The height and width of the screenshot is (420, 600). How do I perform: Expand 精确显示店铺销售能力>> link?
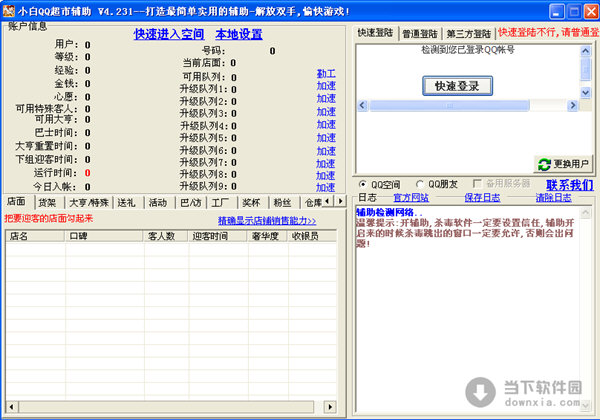pyautogui.click(x=267, y=220)
